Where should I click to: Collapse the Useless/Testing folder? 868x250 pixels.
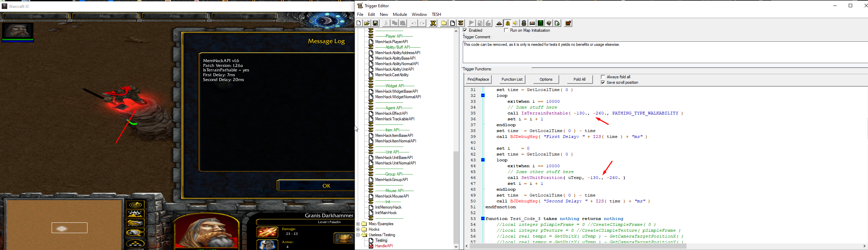(x=358, y=235)
